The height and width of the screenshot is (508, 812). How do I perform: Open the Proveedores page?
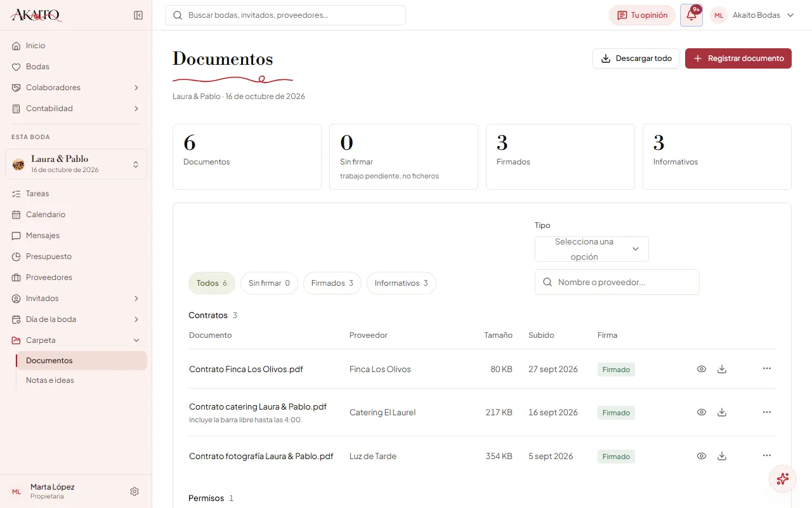point(76,277)
